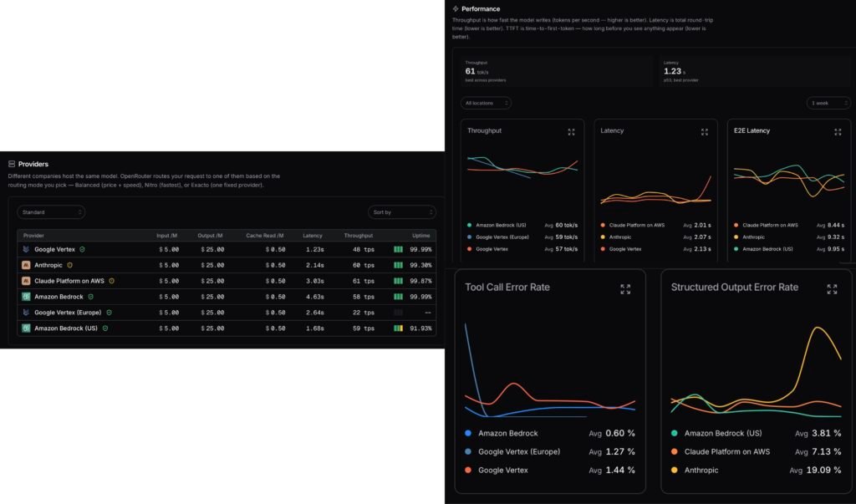Click the uptime bars showing 91.93%
The image size is (856, 504).
tap(398, 328)
